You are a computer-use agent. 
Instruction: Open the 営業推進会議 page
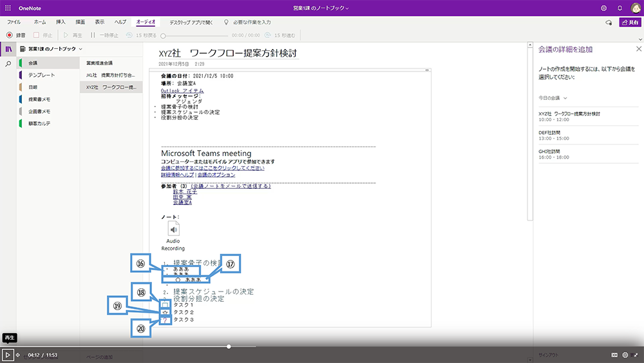coord(111,63)
